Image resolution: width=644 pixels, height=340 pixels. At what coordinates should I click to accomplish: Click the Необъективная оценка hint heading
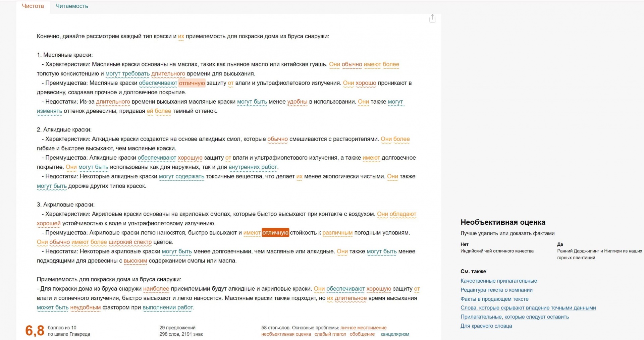(503, 222)
